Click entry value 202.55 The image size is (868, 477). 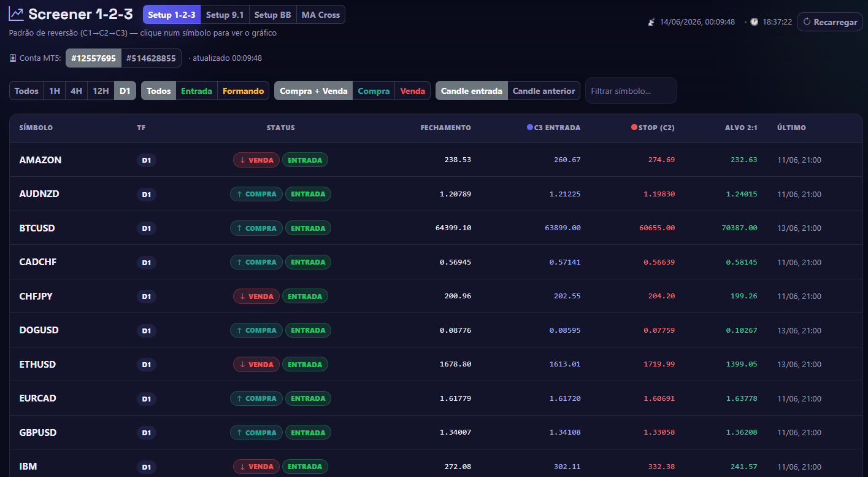pyautogui.click(x=567, y=296)
